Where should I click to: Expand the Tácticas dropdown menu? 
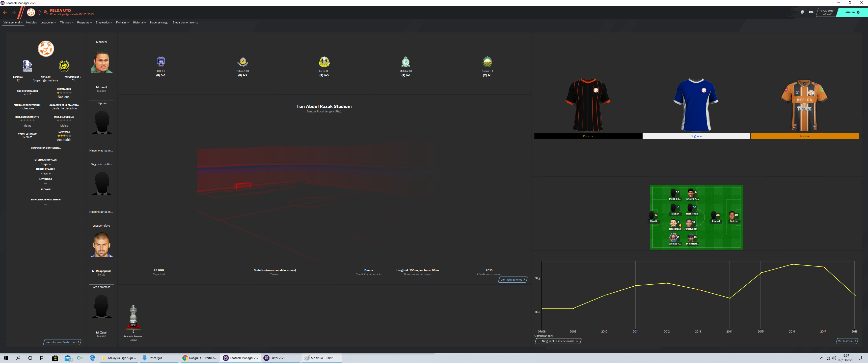[67, 22]
